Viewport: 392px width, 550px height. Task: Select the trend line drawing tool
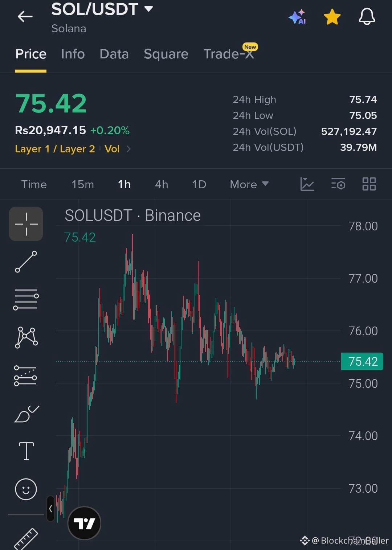click(x=26, y=262)
